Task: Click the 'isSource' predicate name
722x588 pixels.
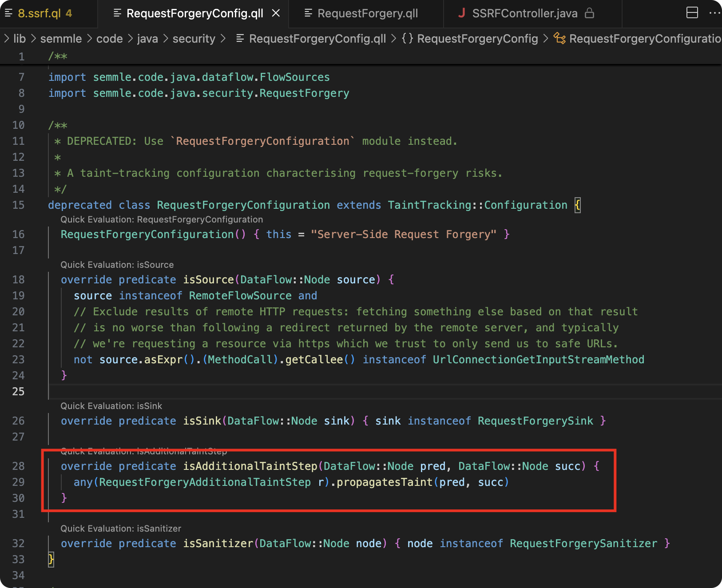Action: click(208, 279)
